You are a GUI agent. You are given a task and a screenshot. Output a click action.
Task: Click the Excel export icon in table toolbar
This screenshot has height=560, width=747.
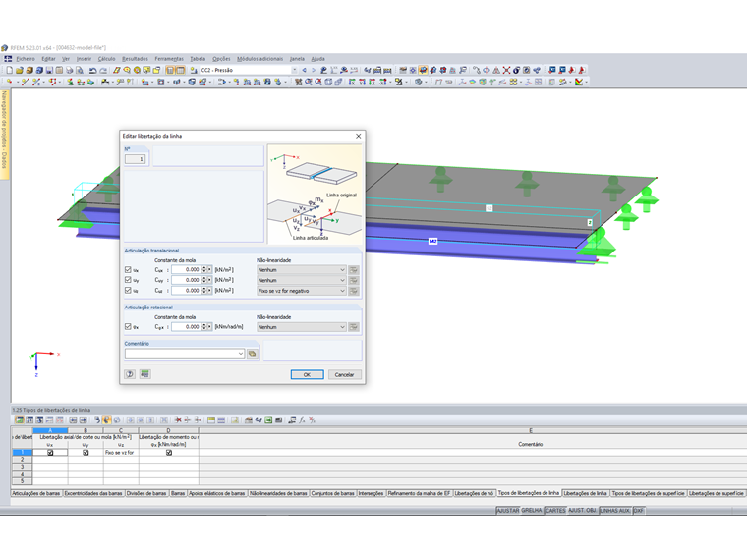coord(268,420)
